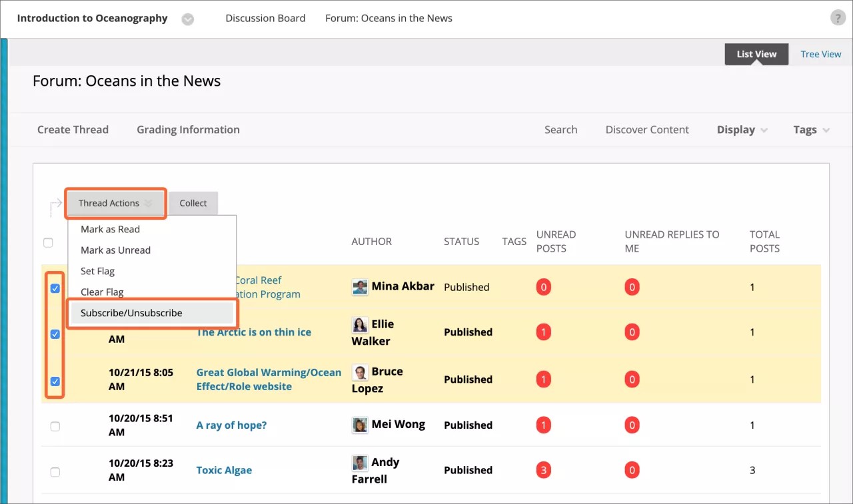Check the checkbox beside A ray of hope?

tap(55, 426)
